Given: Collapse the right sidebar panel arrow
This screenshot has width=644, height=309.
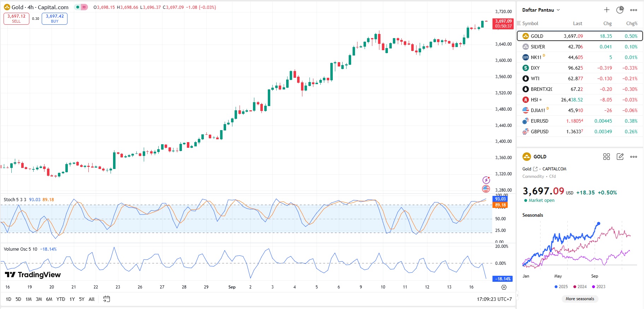Looking at the screenshot, I should [517, 295].
